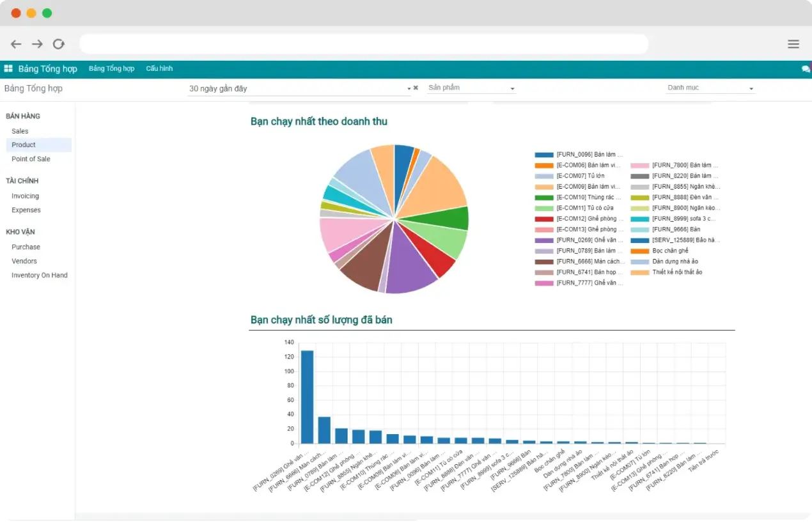Open Point of Sale in sidebar
The width and height of the screenshot is (812, 530).
coord(31,159)
